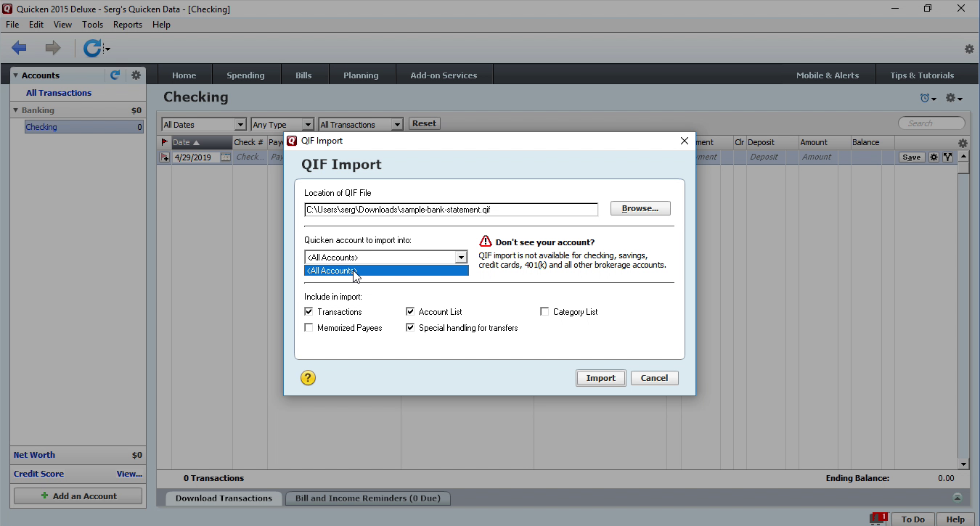Open the Add-on Services tab
Image resolution: width=980 pixels, height=526 pixels.
(444, 75)
